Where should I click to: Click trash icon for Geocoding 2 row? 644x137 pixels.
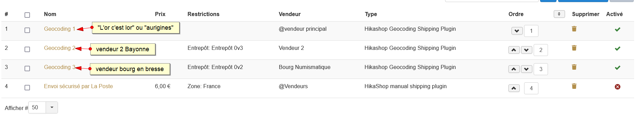click(x=574, y=48)
